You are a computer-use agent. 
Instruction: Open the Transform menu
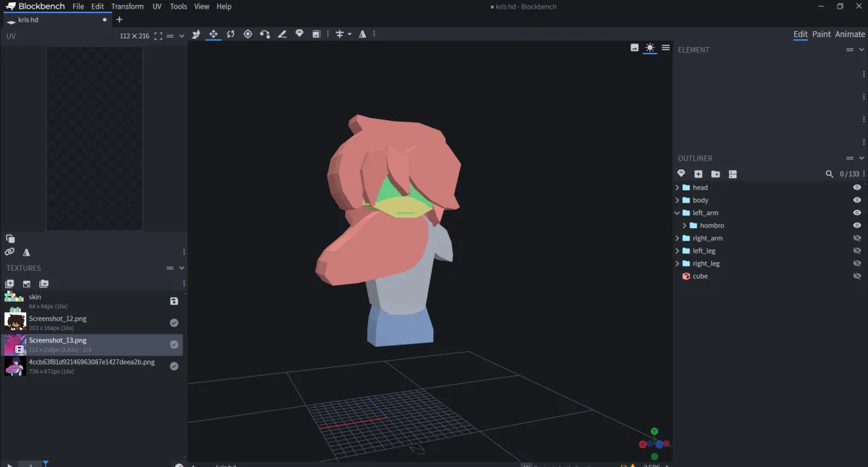(127, 7)
